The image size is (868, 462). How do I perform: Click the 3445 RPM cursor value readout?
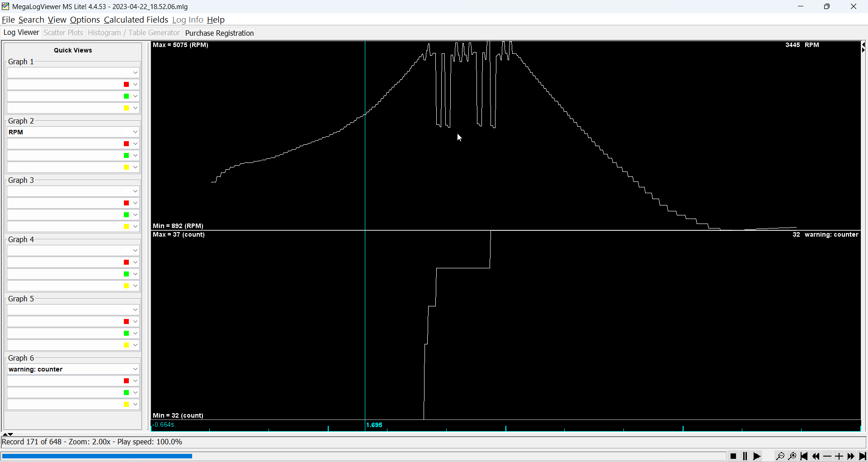[x=802, y=45]
